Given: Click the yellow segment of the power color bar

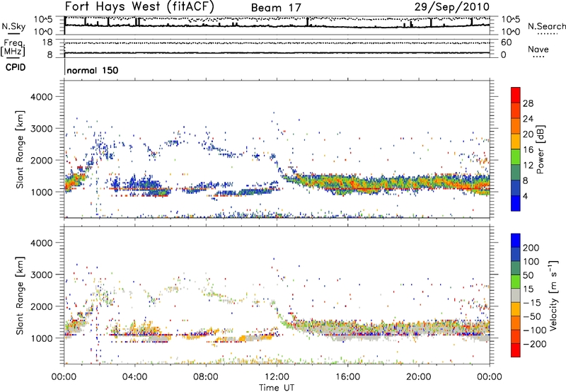Looking at the screenshot, I should 516,142.
